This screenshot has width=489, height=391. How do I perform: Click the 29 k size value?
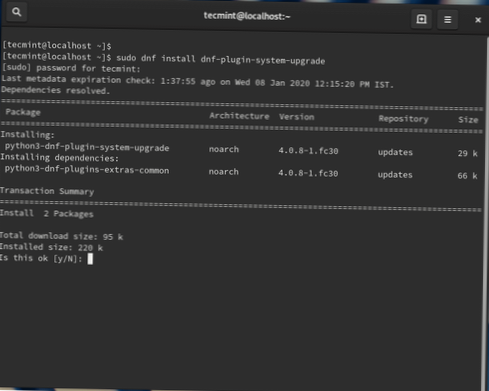(467, 153)
